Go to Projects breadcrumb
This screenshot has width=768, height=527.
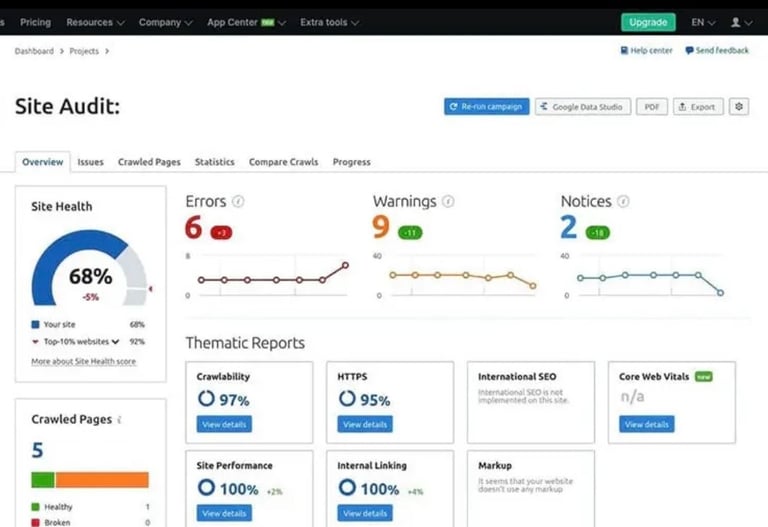[84, 51]
